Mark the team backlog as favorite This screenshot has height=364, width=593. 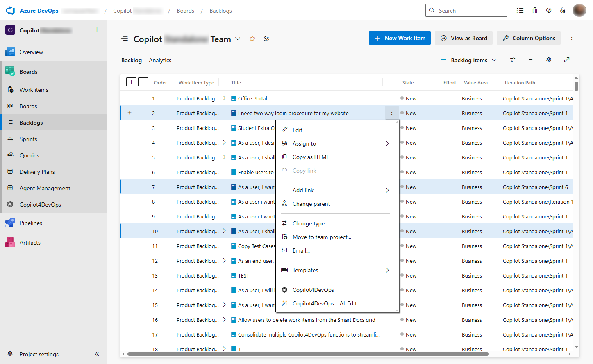(x=252, y=39)
